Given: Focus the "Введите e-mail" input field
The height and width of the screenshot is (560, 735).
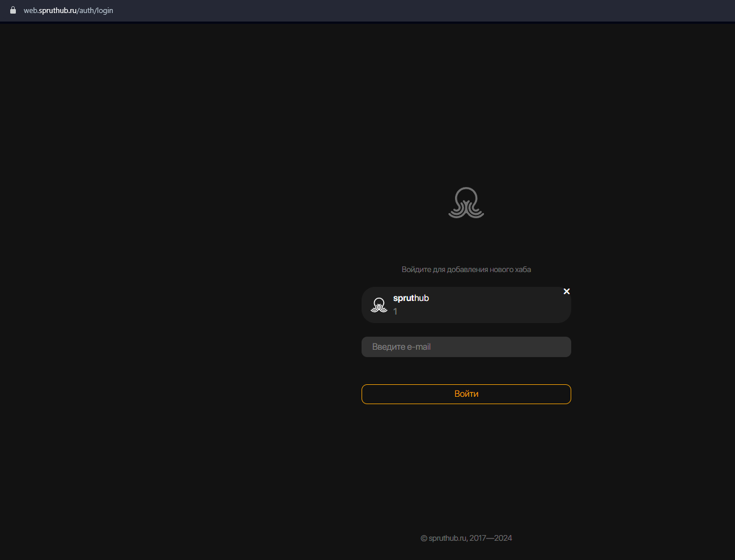Looking at the screenshot, I should pos(466,347).
